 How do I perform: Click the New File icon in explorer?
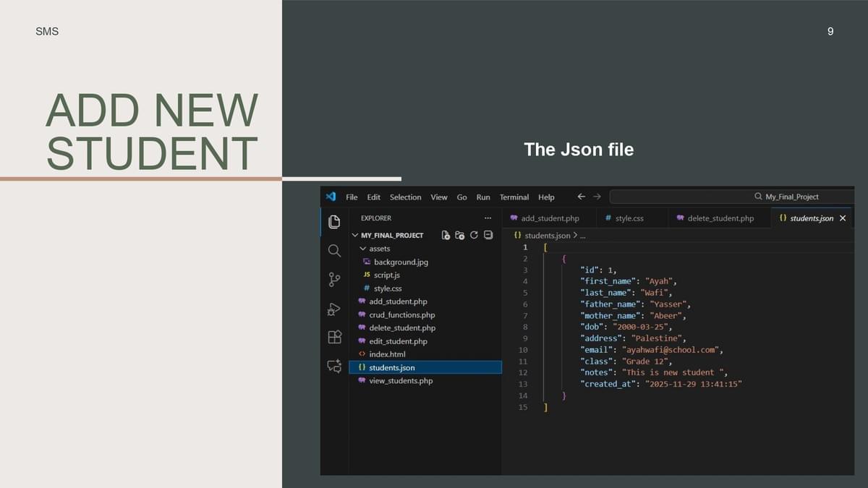coord(446,235)
